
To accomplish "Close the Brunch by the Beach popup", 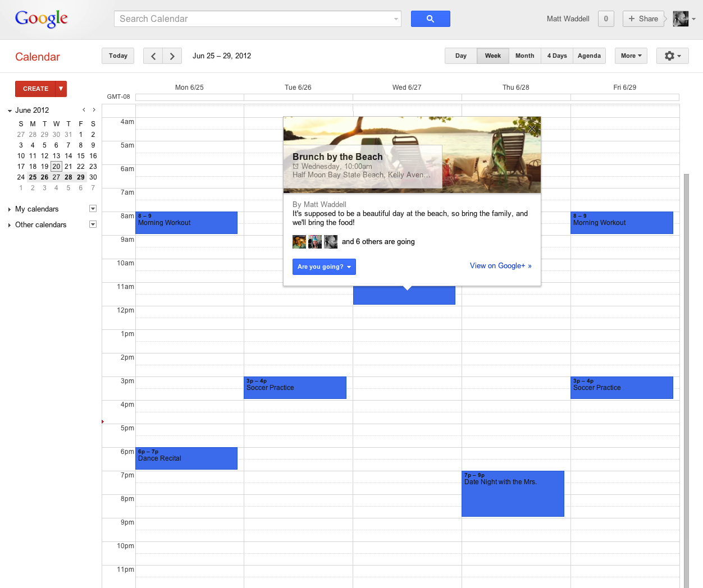I will (532, 128).
